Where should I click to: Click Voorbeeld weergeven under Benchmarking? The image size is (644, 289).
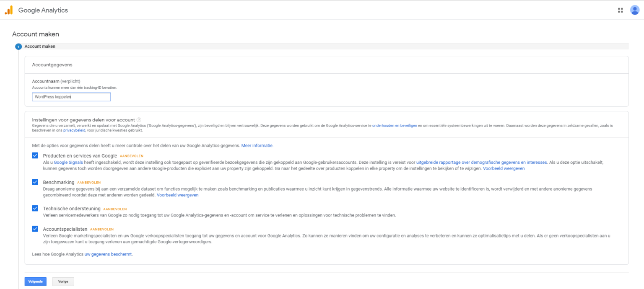pyautogui.click(x=177, y=195)
